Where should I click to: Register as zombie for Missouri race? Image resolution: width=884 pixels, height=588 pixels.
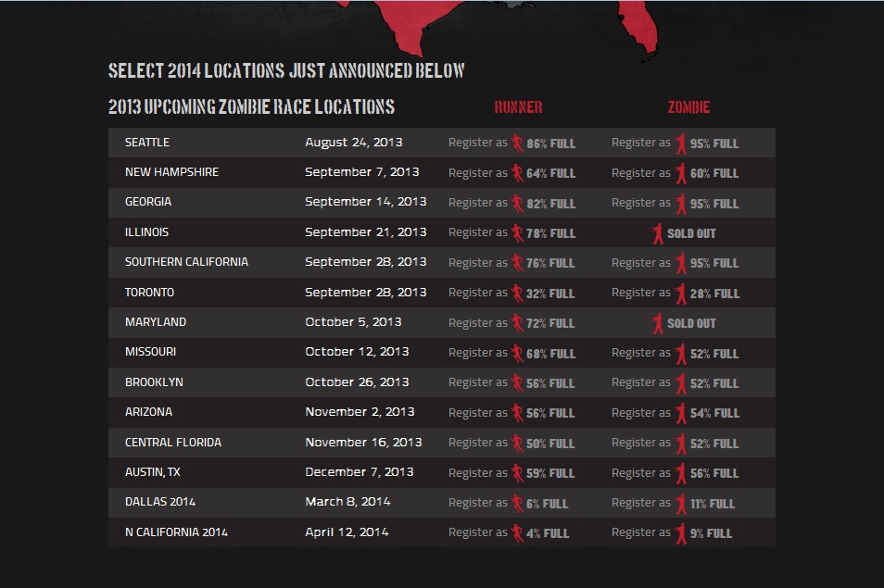pyautogui.click(x=675, y=353)
